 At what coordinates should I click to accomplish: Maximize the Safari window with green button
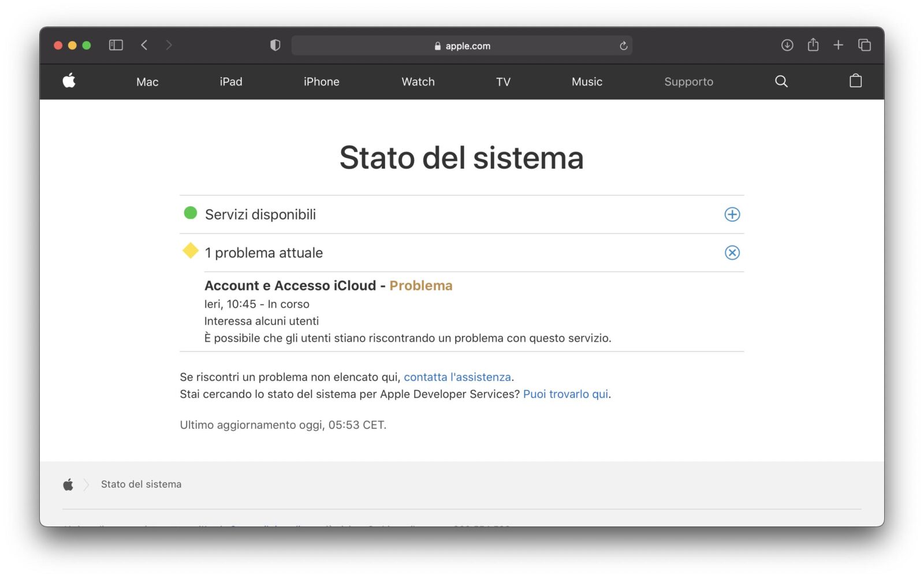pos(87,45)
